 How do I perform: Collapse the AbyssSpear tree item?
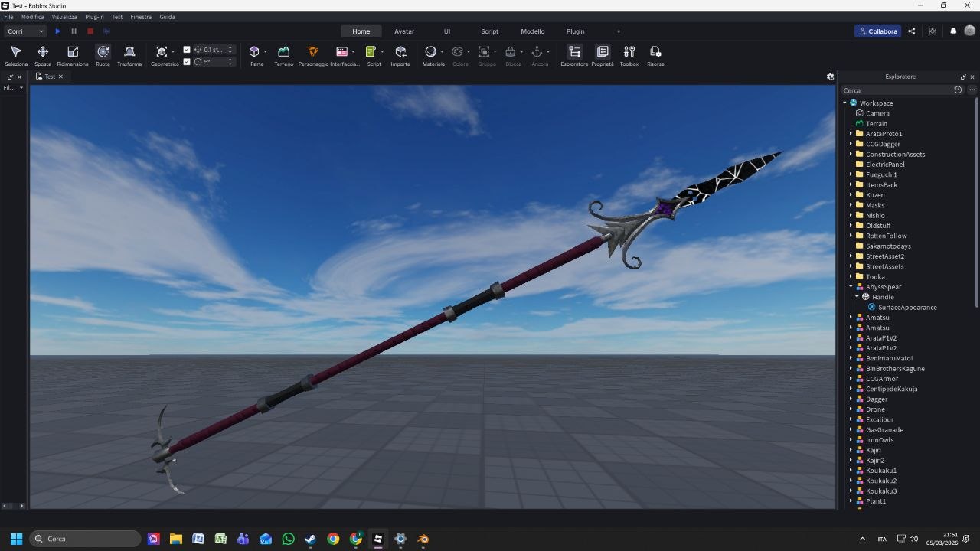[850, 286]
